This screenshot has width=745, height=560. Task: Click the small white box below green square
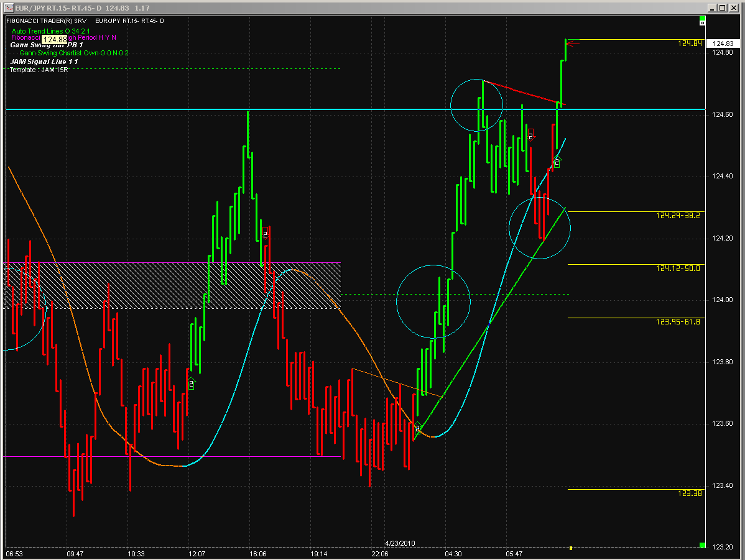pyautogui.click(x=702, y=23)
